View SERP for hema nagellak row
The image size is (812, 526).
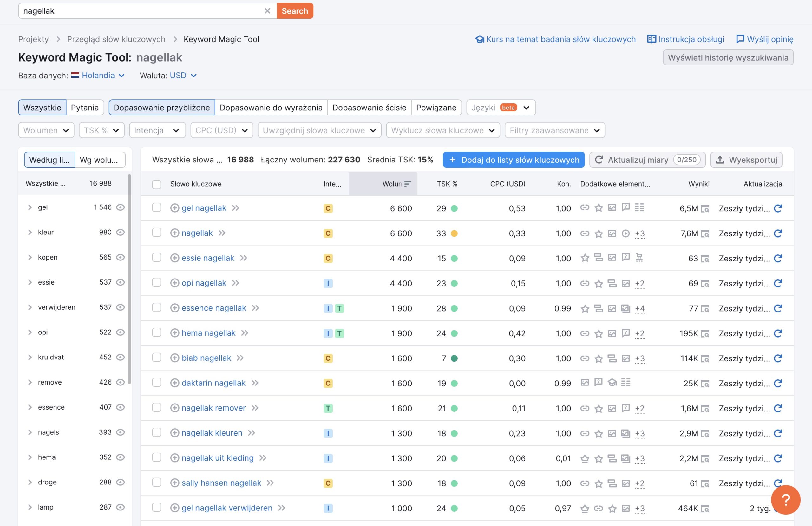coord(705,333)
